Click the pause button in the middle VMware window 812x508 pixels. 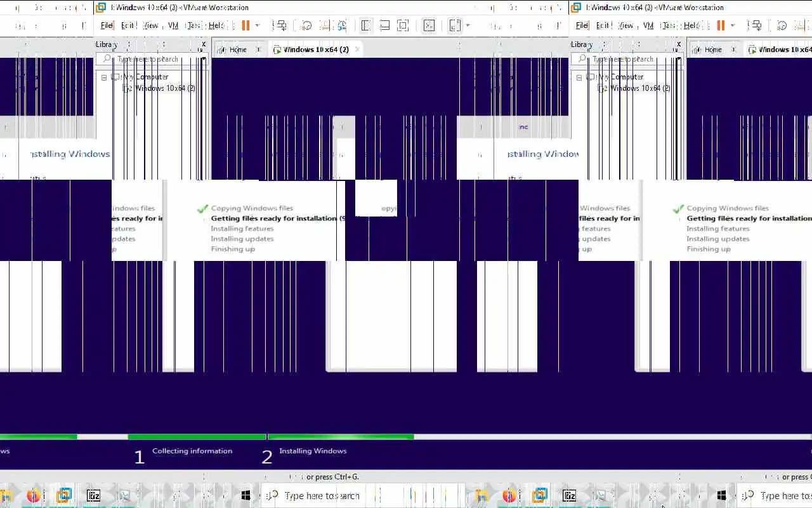tap(246, 25)
